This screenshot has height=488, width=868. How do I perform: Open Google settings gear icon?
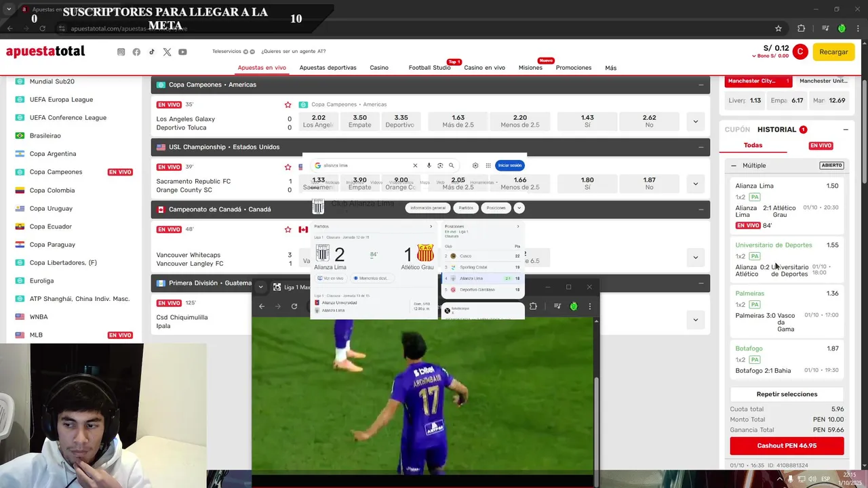pyautogui.click(x=475, y=165)
